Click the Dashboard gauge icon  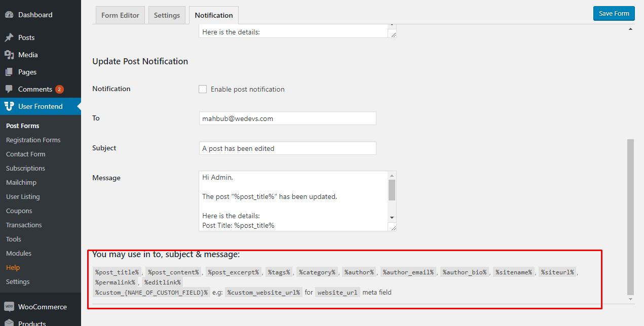[9, 15]
